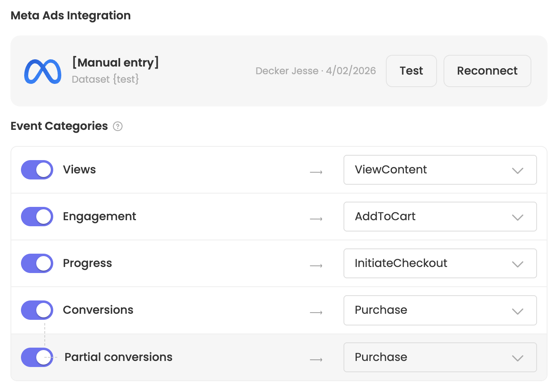Click the arrow icon beside Views
The image size is (558, 392).
click(x=316, y=172)
